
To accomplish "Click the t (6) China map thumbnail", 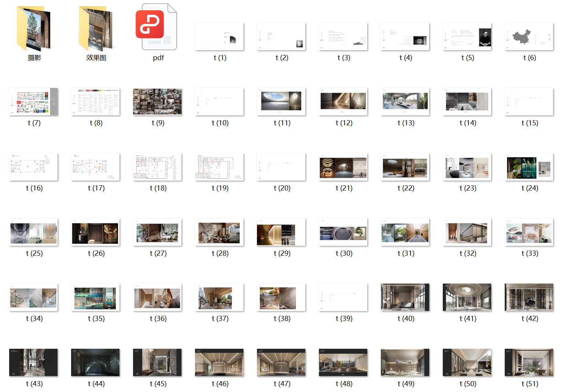I will tap(529, 37).
